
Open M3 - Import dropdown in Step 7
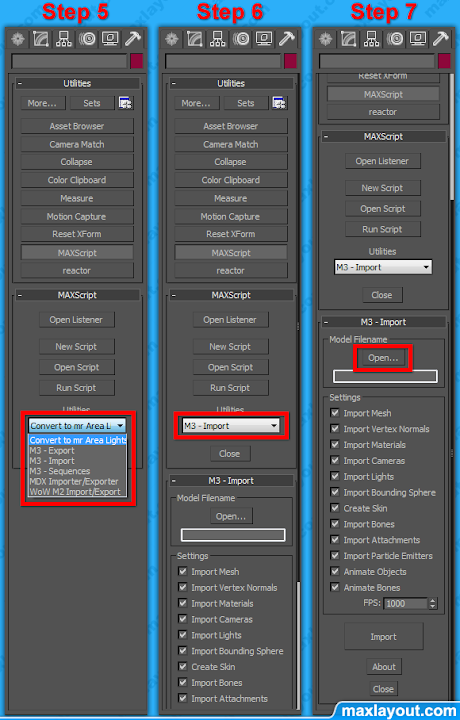click(383, 267)
